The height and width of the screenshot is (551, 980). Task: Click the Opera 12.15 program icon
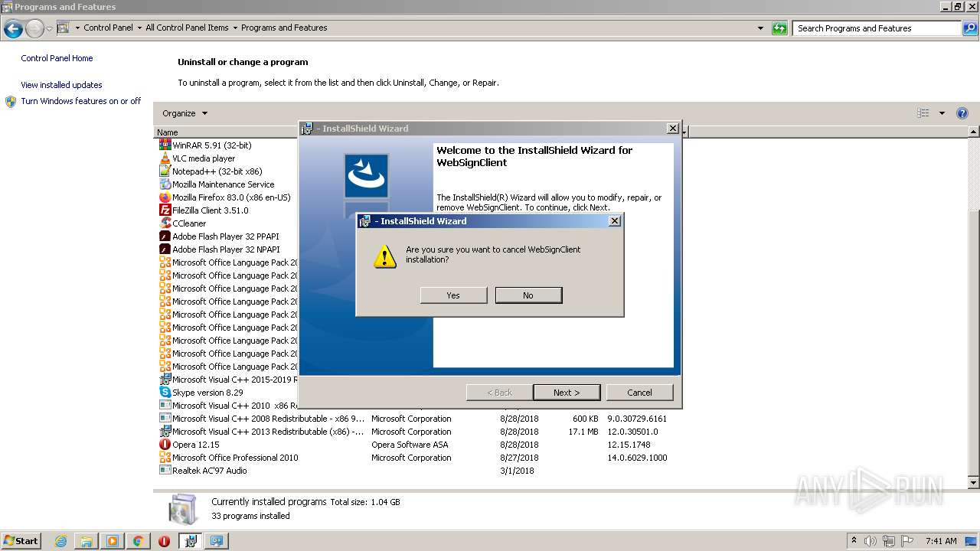coord(165,445)
